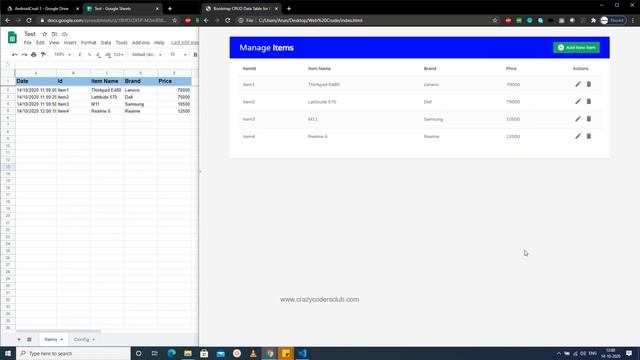This screenshot has width=640, height=360.
Task: Open VLC media player from the taskbar
Action: 253,353
